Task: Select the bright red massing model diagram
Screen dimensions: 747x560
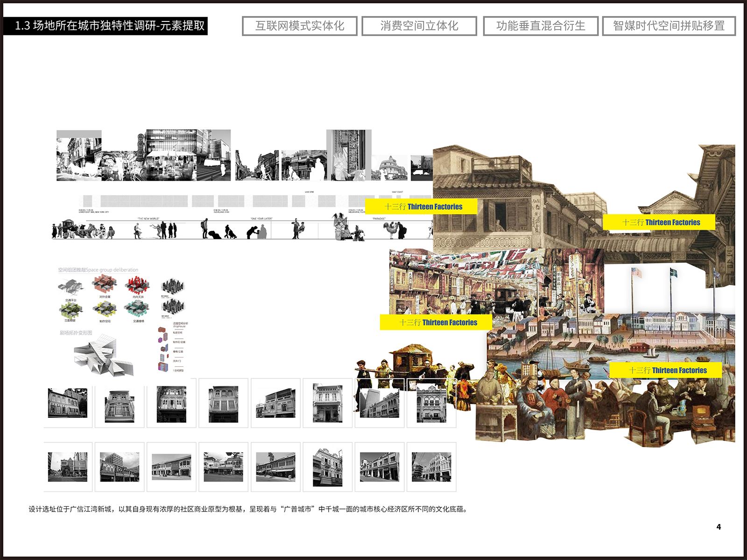Action: coord(137,285)
